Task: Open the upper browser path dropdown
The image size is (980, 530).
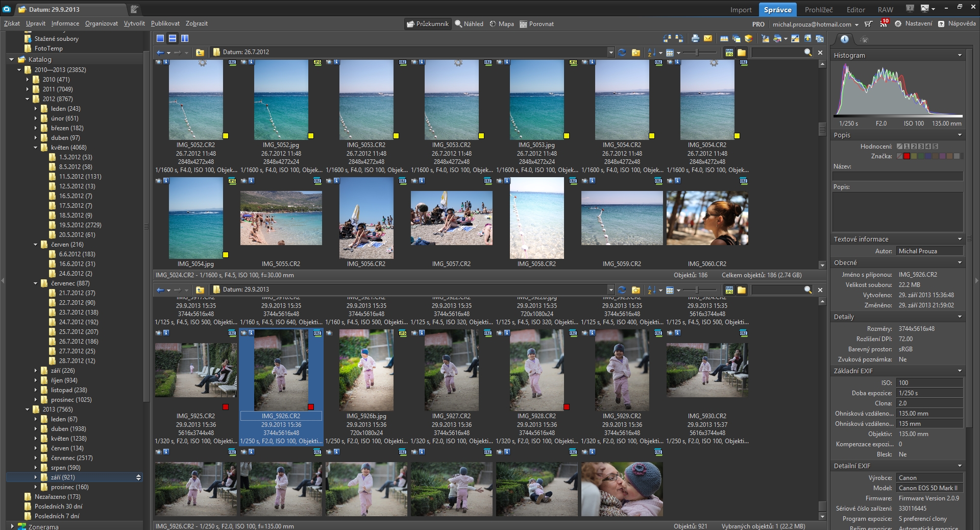Action: (x=610, y=52)
